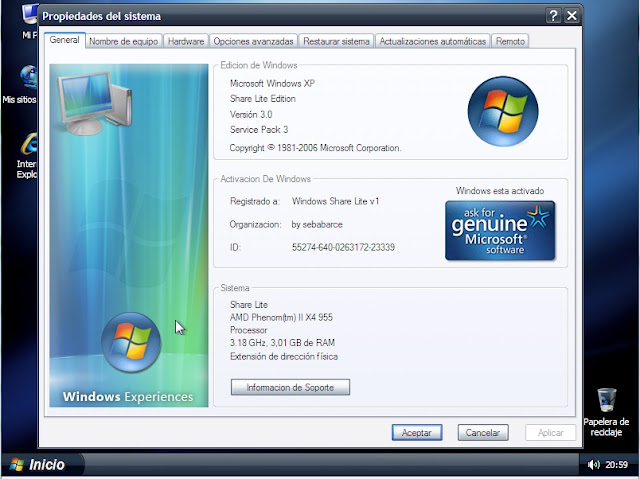This screenshot has height=479, width=640.
Task: Click the 20:59 taskbar clock
Action: 616,464
